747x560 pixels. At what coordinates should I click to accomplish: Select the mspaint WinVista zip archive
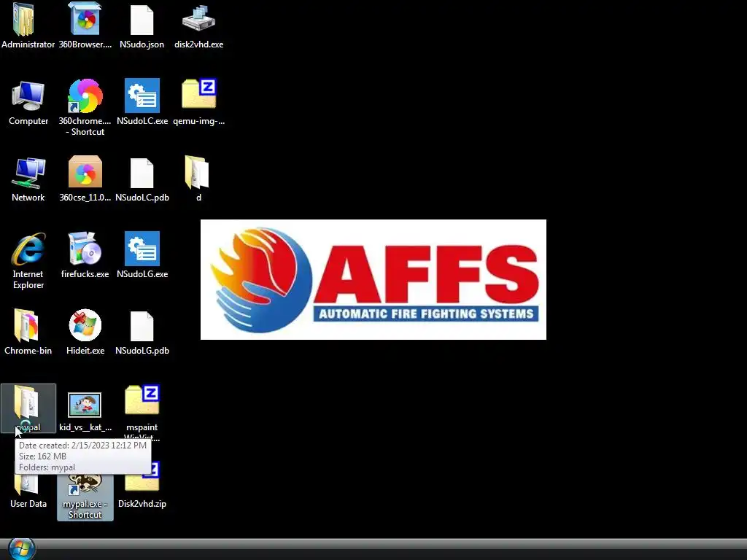pos(142,400)
